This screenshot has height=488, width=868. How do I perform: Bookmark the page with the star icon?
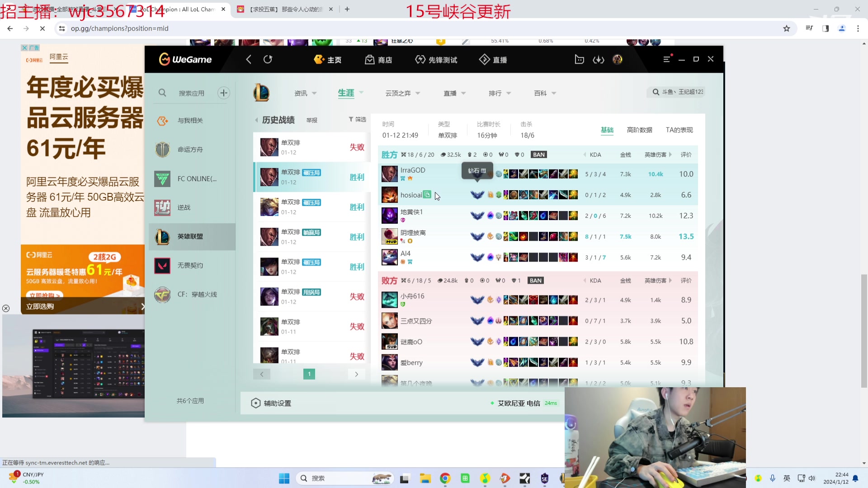787,28
